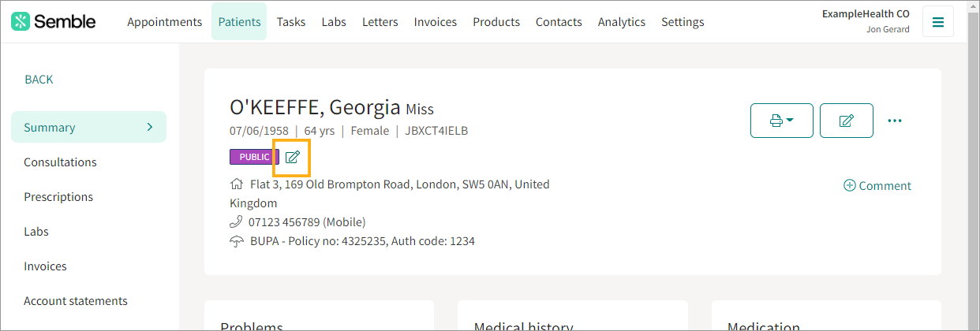Click the plus icon beside Comment
Image resolution: width=980 pixels, height=331 pixels.
(x=850, y=186)
